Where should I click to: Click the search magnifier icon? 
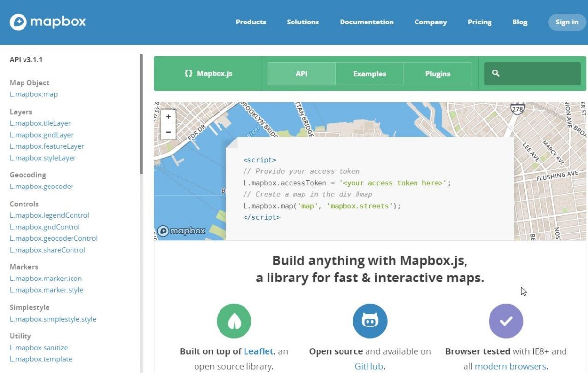pos(496,73)
